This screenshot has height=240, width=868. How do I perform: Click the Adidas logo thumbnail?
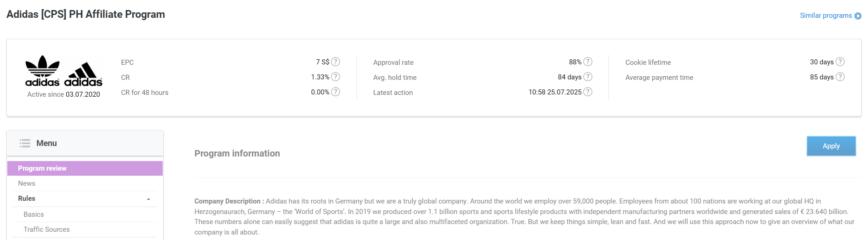64,71
